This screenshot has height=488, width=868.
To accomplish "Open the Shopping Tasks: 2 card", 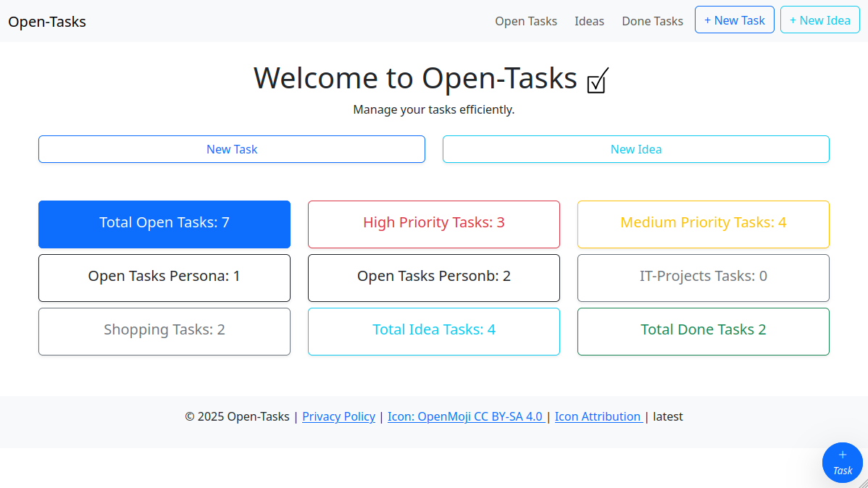I will pyautogui.click(x=164, y=331).
